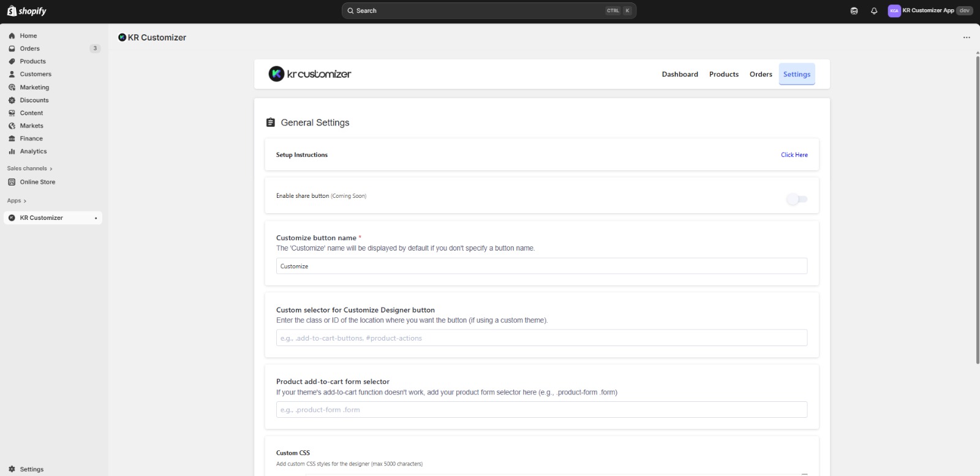Open Marketing in the sidebar menu

(x=34, y=87)
